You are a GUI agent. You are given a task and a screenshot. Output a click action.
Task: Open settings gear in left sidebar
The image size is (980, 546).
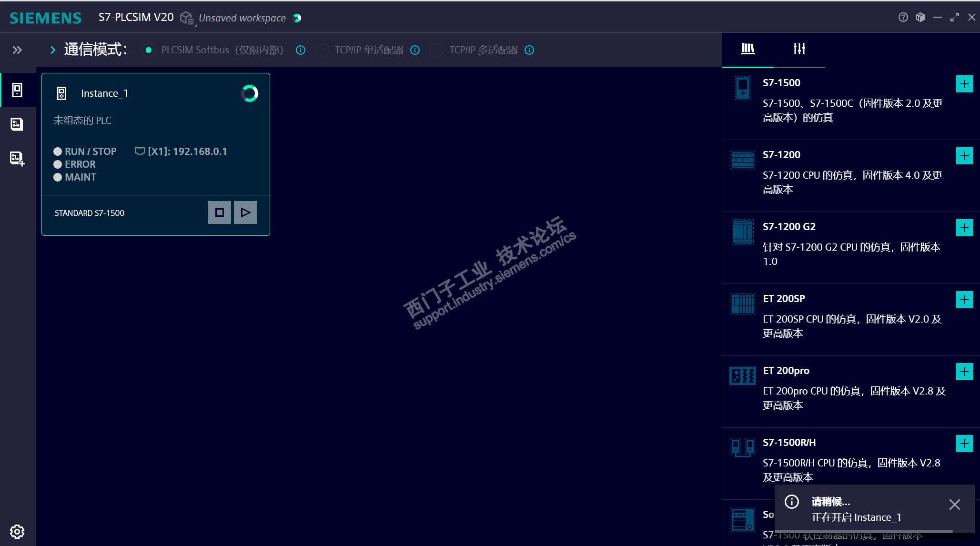point(17,531)
